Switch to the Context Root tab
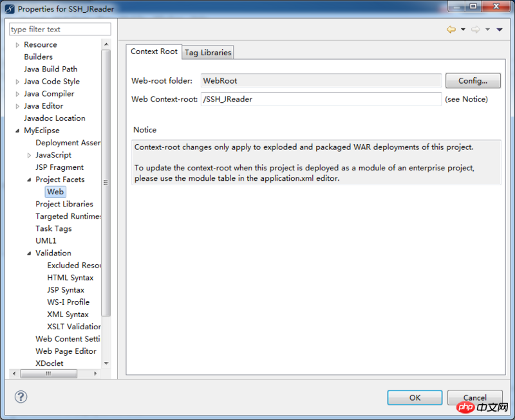515x420 pixels. (x=154, y=51)
